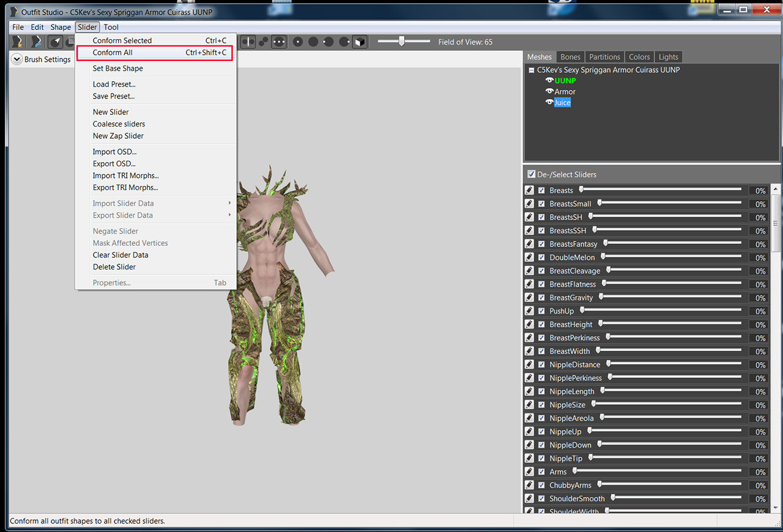The image size is (783, 532).
Task: Select the UUNP mesh name in the tree
Action: point(565,81)
